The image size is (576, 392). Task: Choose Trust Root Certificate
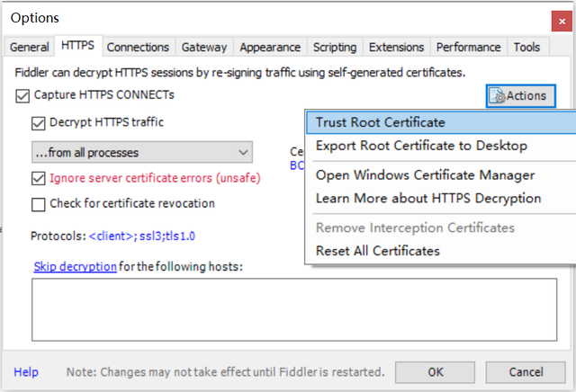[x=441, y=122]
